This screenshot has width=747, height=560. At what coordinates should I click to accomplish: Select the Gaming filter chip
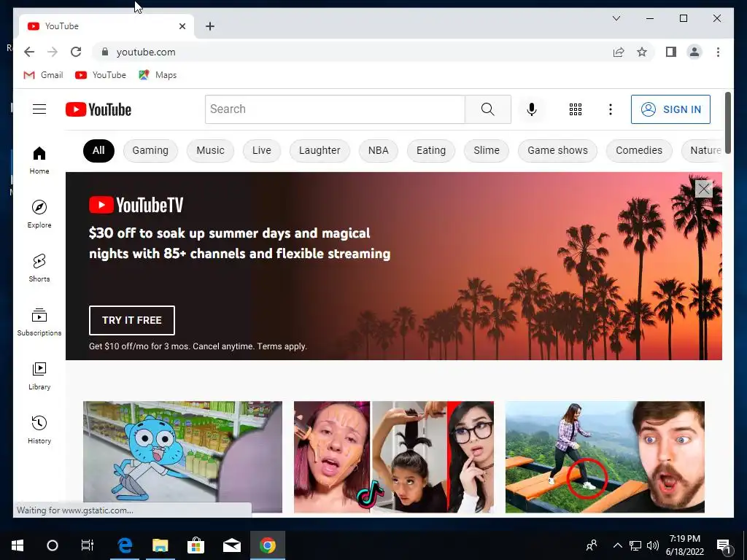150,150
